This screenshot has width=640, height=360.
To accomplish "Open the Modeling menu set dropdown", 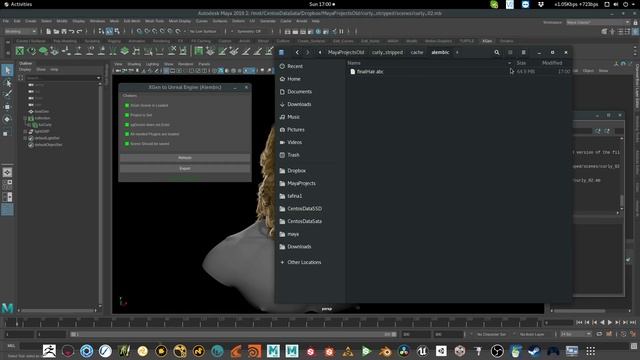I will (20, 31).
